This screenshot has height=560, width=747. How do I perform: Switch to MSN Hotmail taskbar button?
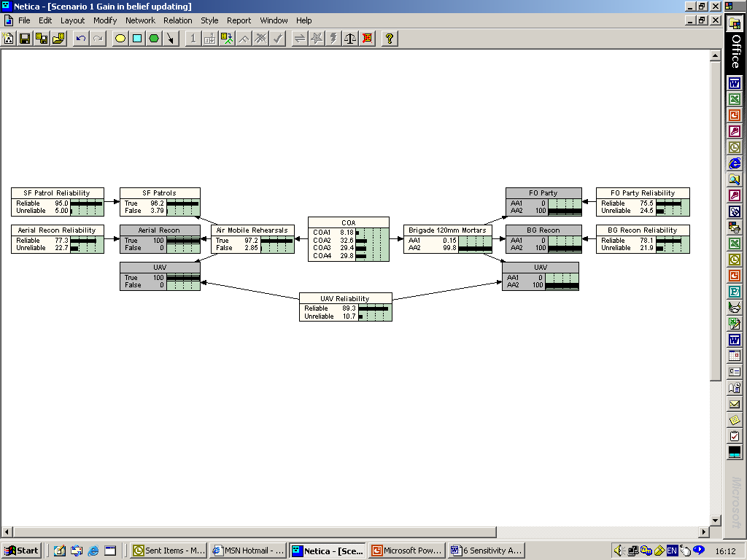pyautogui.click(x=248, y=551)
